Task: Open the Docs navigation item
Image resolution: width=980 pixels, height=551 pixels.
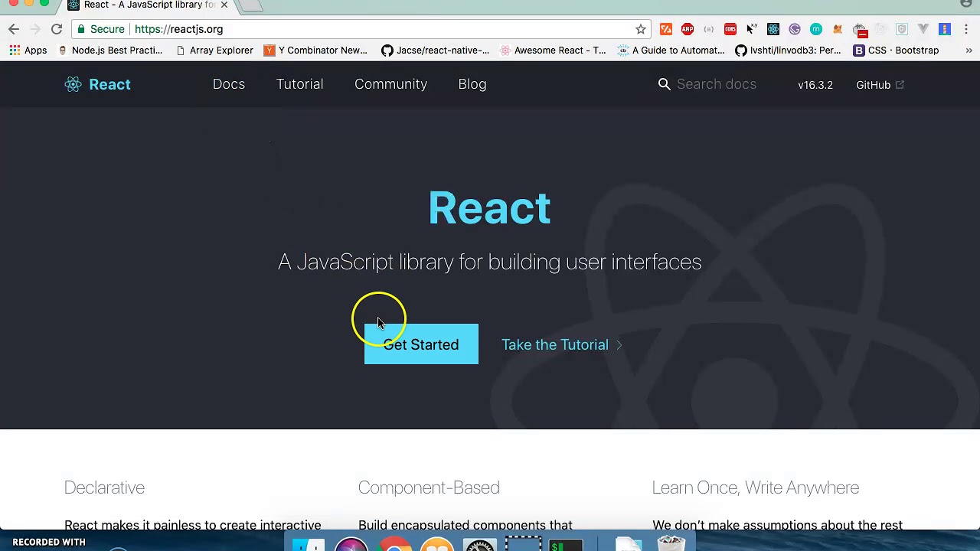Action: pyautogui.click(x=229, y=84)
